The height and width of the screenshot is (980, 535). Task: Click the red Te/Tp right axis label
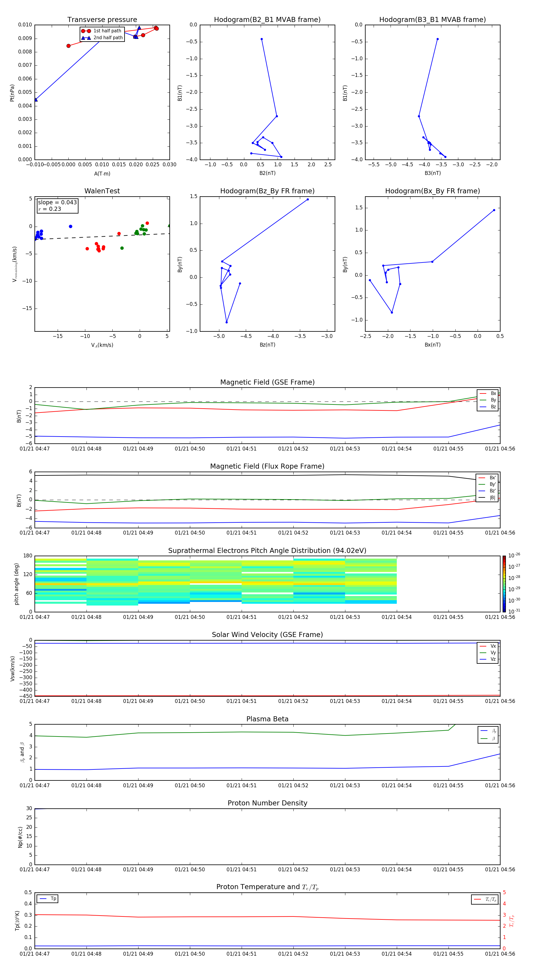[512, 921]
